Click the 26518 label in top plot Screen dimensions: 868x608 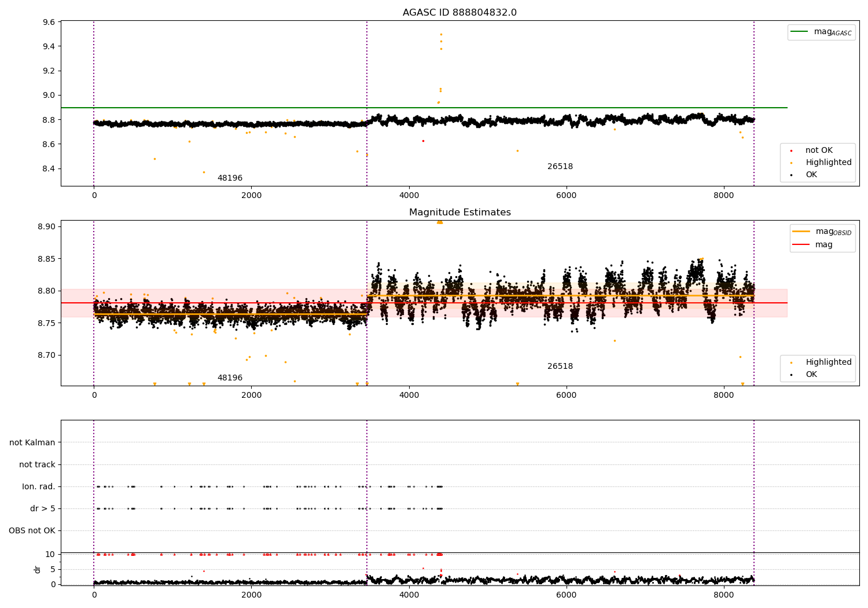tap(560, 167)
